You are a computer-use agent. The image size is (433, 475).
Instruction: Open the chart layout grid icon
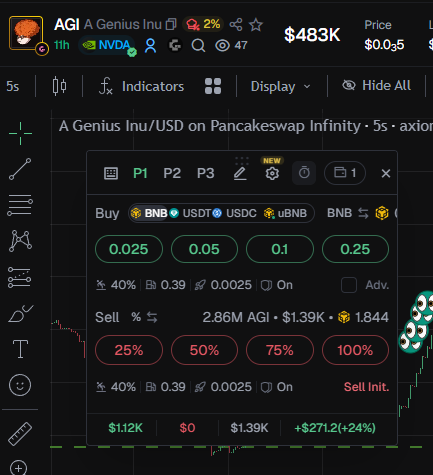click(x=213, y=86)
